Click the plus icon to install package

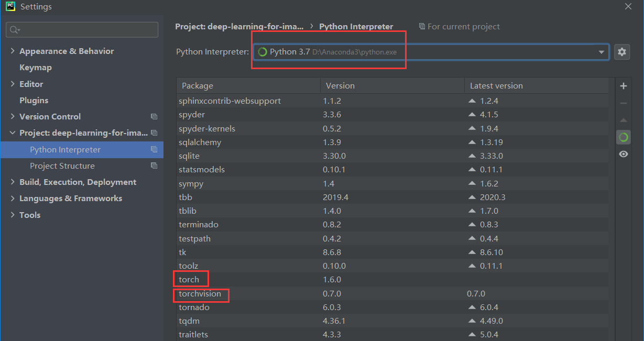(623, 86)
